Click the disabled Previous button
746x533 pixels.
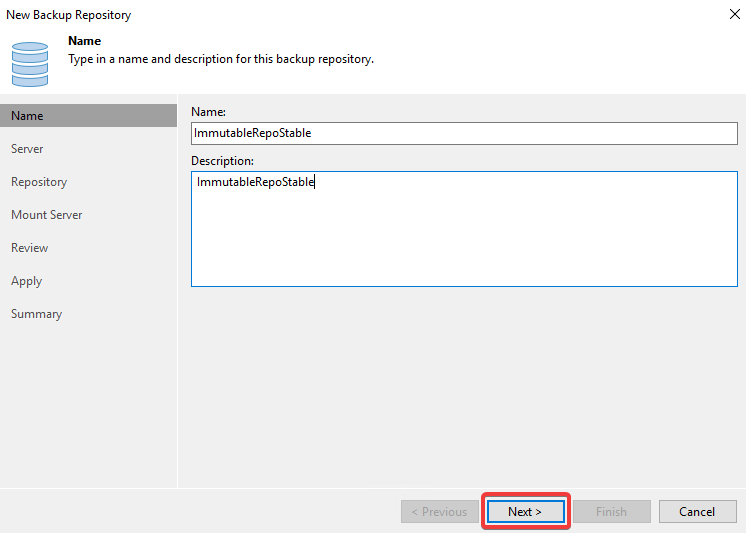440,512
